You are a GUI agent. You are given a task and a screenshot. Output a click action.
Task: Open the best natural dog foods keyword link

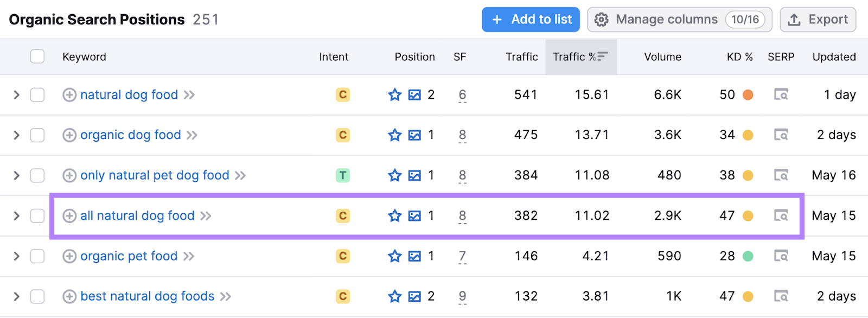pos(148,296)
